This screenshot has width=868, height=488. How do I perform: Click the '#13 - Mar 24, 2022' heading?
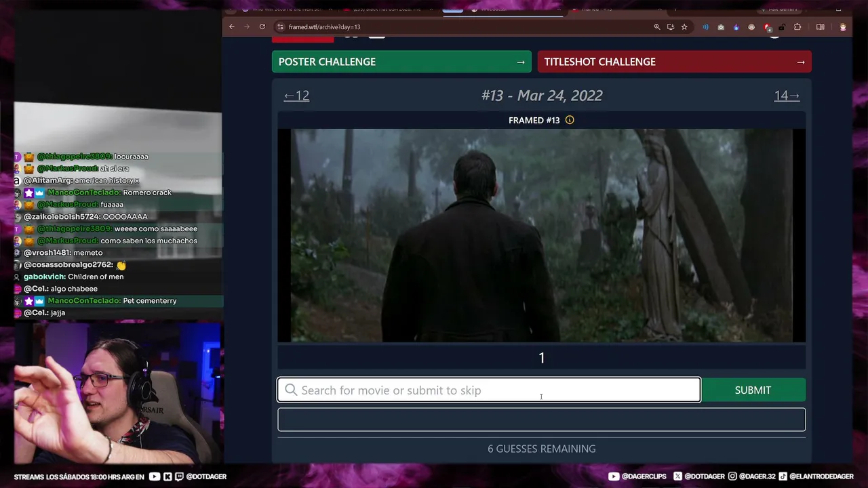[542, 96]
